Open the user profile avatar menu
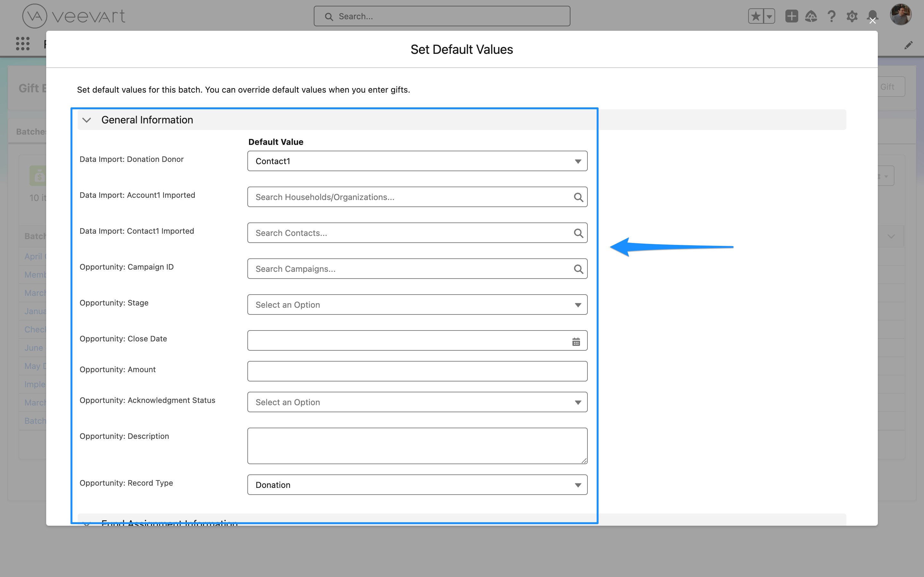924x577 pixels. point(901,14)
